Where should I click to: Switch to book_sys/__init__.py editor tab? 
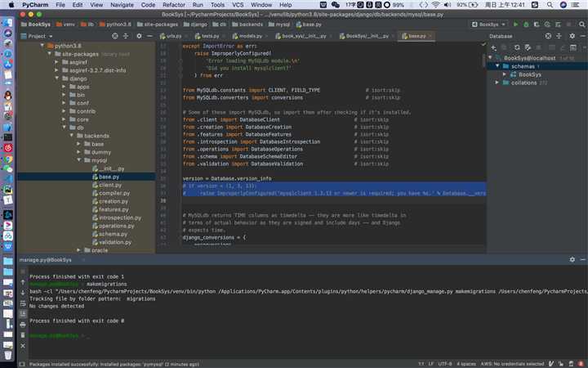304,36
